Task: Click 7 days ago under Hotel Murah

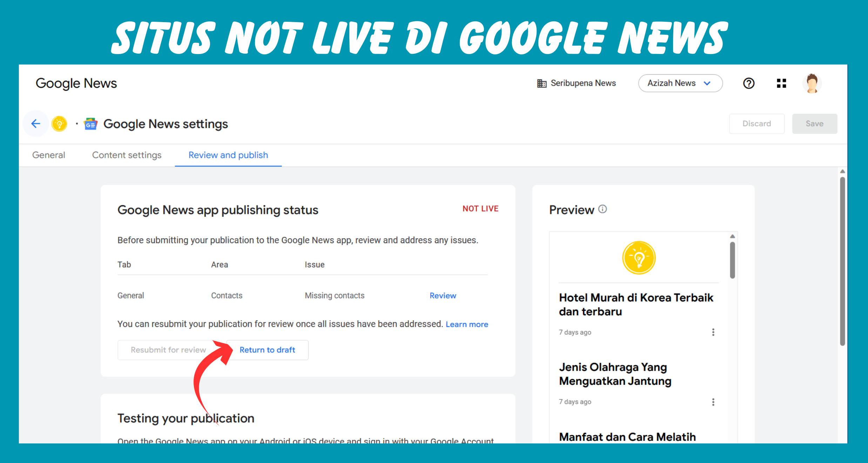Action: point(575,333)
